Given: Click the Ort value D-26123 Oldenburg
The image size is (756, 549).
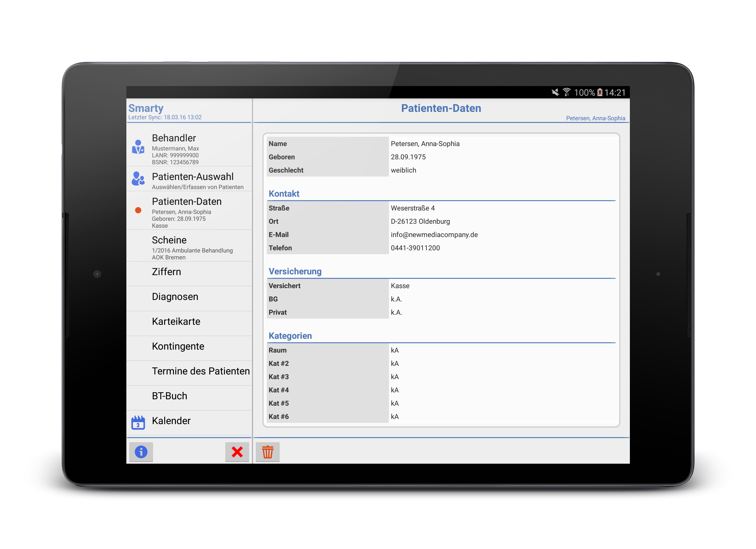Looking at the screenshot, I should 420,221.
